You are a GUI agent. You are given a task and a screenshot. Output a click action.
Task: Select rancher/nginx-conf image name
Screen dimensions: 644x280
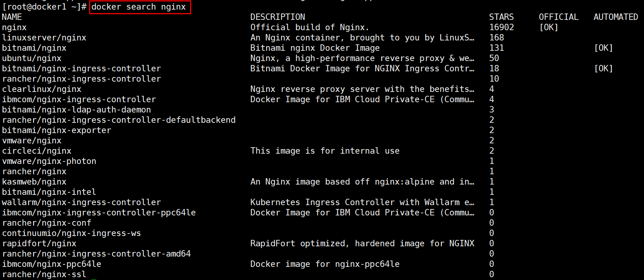coord(47,223)
